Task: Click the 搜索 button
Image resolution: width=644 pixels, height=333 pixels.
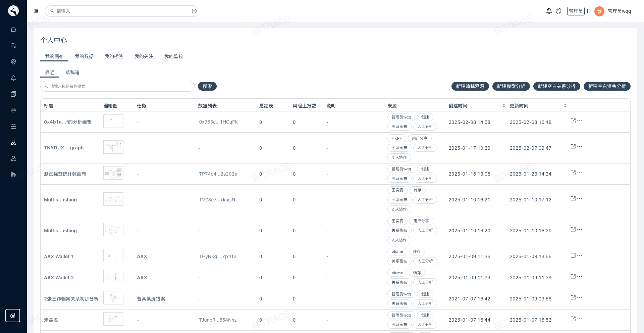Action: (207, 86)
